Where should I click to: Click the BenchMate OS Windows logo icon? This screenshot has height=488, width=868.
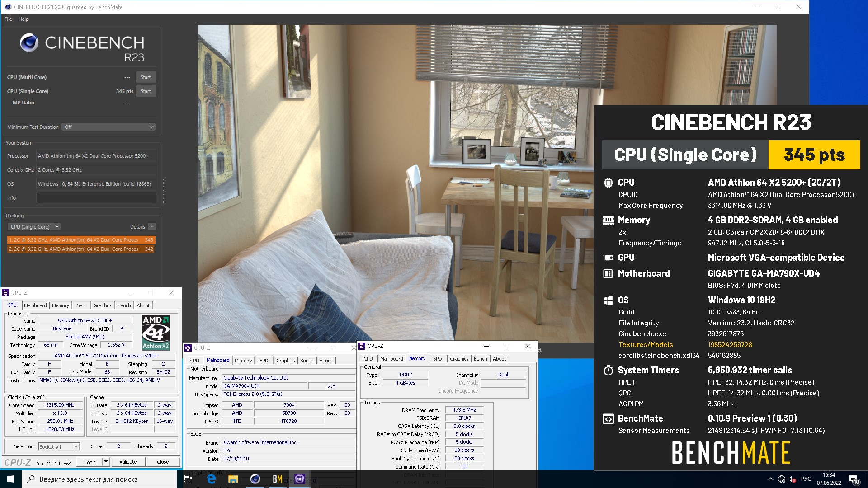pyautogui.click(x=608, y=300)
